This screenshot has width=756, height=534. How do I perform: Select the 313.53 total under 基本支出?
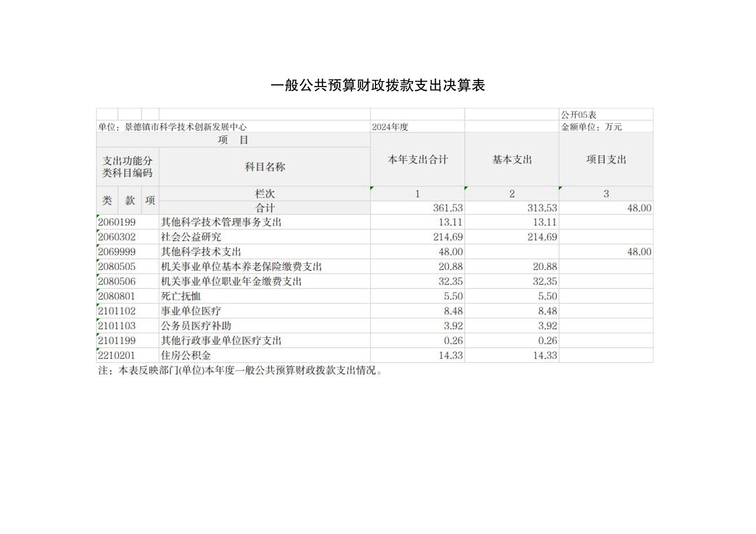click(542, 208)
